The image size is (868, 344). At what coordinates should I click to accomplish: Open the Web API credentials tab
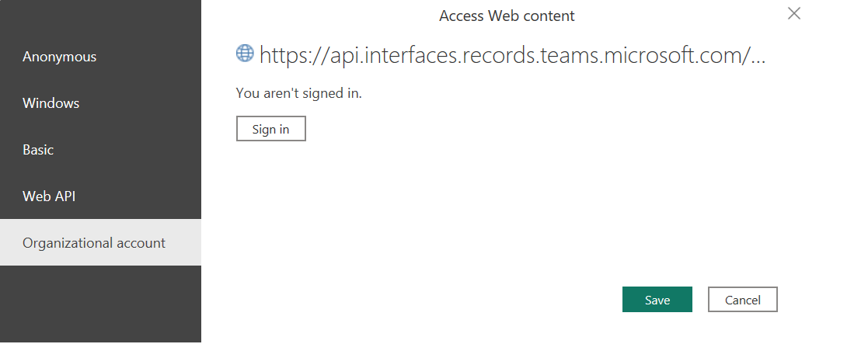[x=49, y=196]
